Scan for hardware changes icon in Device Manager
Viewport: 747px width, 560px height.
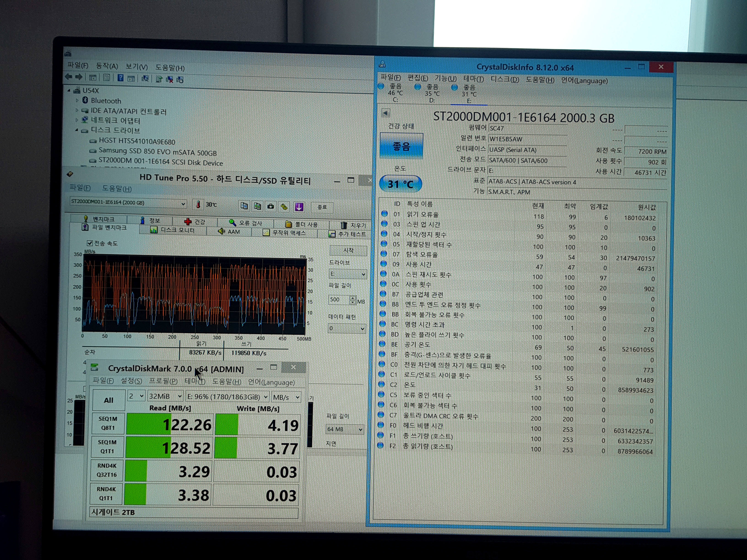(x=145, y=78)
